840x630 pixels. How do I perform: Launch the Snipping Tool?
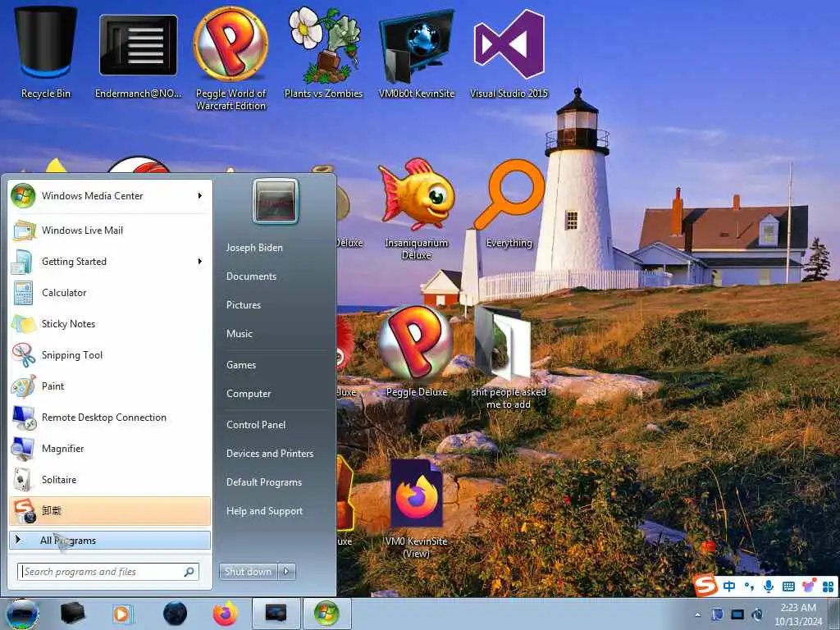coord(109,354)
